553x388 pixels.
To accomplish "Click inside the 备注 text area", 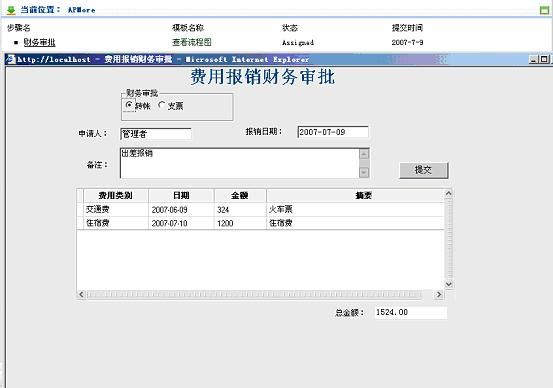I will click(239, 163).
